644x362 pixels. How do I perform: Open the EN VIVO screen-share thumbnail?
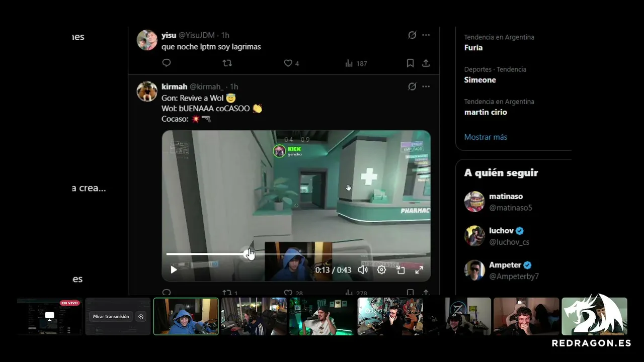point(49,316)
